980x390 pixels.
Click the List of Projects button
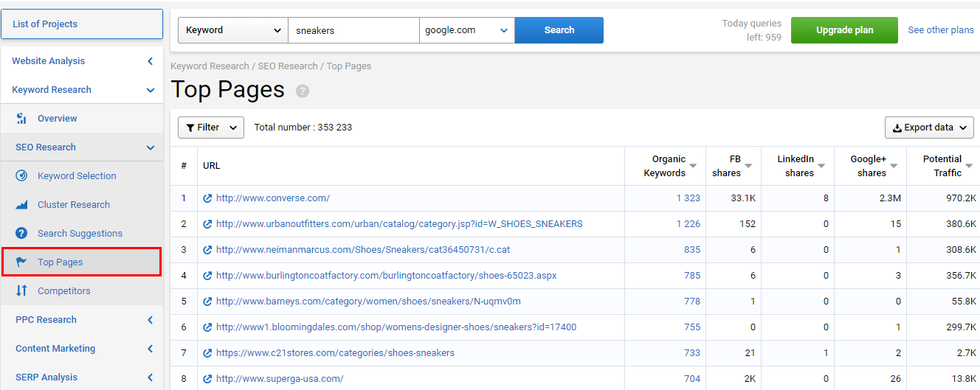pos(82,24)
